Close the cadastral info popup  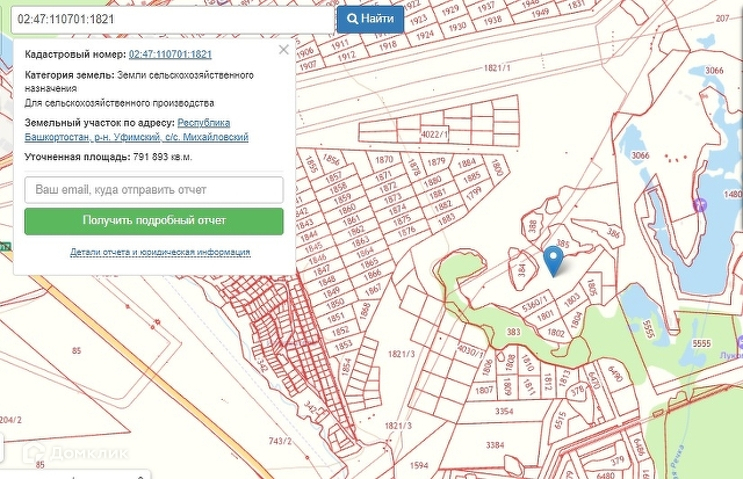[284, 49]
